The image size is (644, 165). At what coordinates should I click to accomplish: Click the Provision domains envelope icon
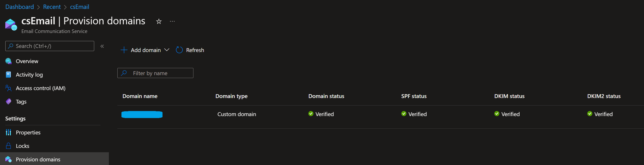pyautogui.click(x=8, y=159)
